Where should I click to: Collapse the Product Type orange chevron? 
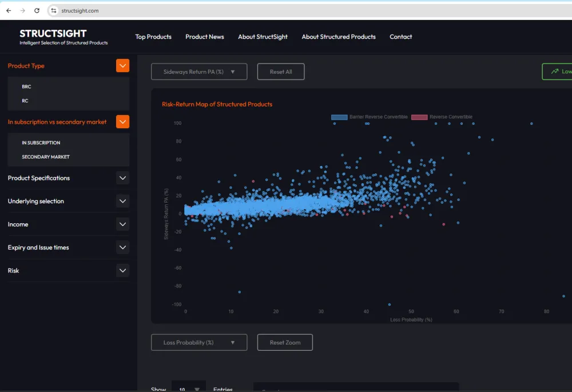click(122, 66)
